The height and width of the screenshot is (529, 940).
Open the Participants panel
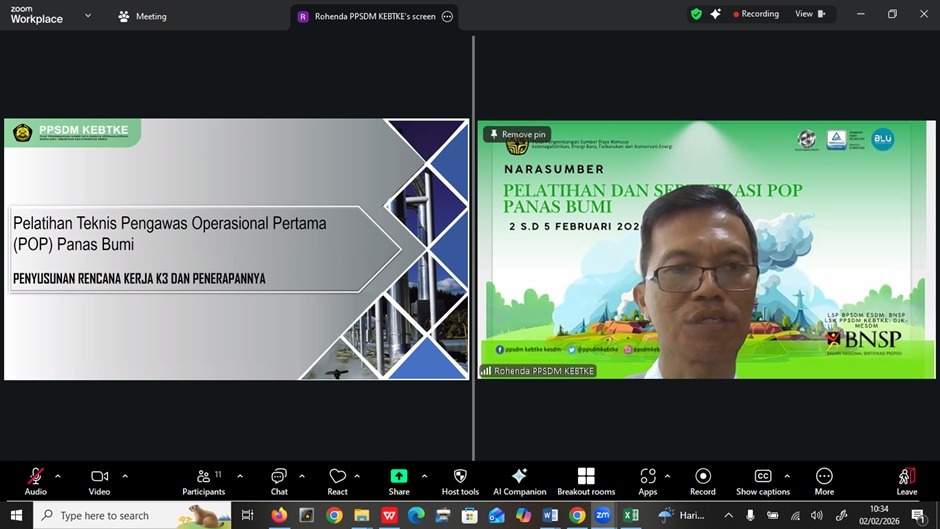click(204, 477)
